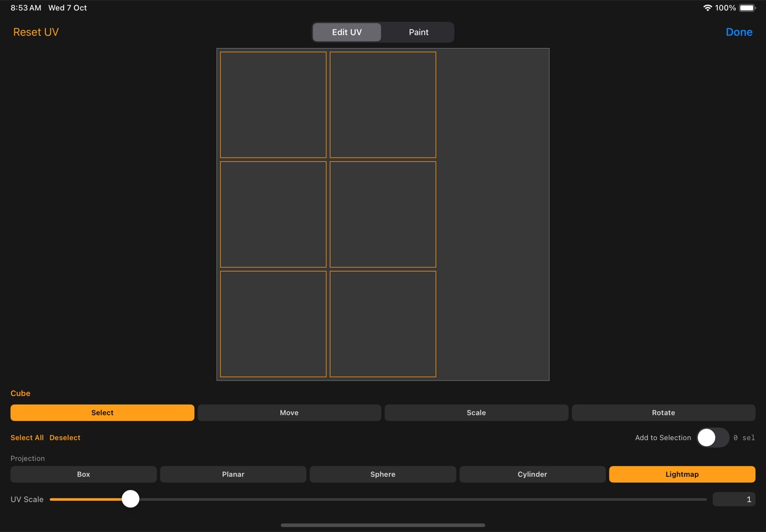Select the top-left UV island
This screenshot has width=766, height=532.
click(x=273, y=105)
